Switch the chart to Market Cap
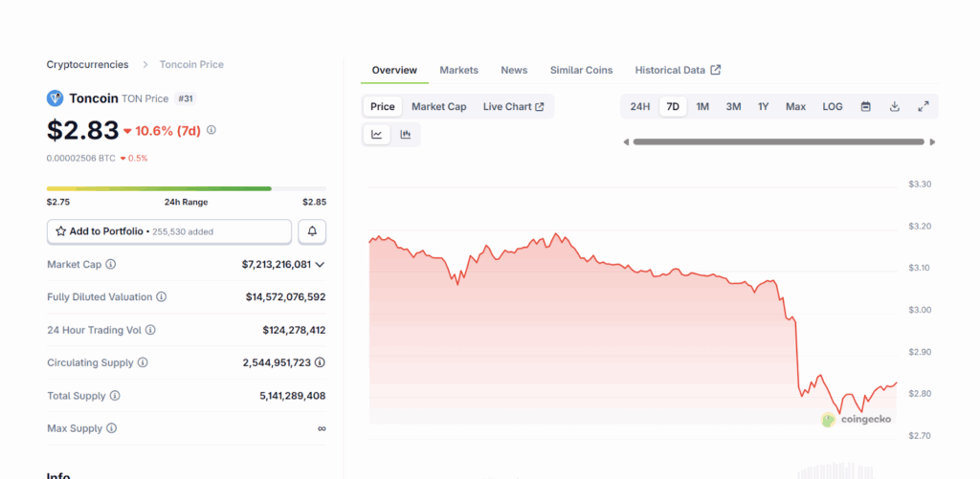The height and width of the screenshot is (479, 980). [438, 107]
